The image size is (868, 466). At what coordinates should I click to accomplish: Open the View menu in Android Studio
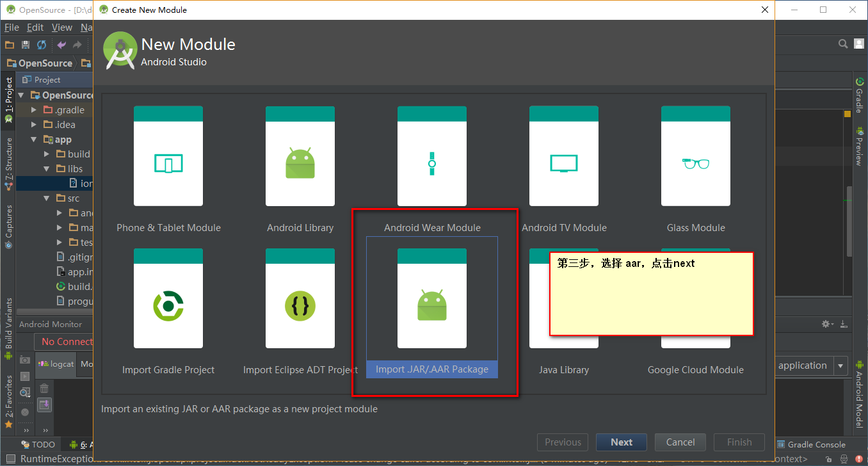tap(62, 28)
